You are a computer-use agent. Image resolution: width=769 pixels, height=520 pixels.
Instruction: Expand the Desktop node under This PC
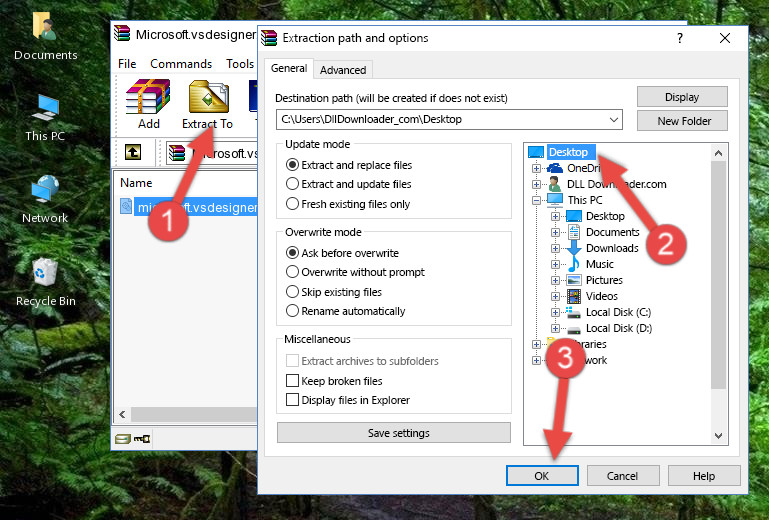555,216
